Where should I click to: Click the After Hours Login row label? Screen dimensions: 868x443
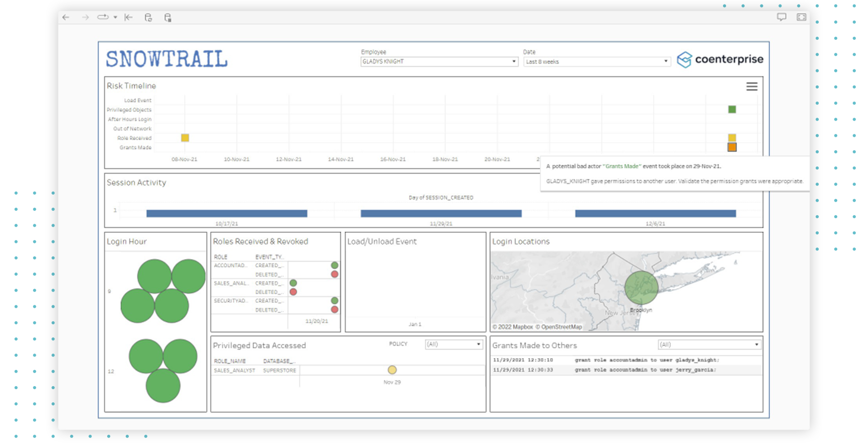pos(129,119)
